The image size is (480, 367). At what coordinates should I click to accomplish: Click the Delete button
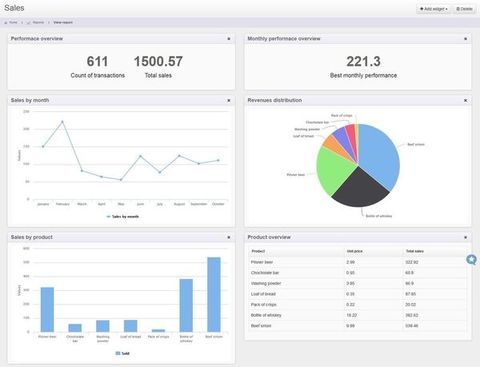coord(464,9)
